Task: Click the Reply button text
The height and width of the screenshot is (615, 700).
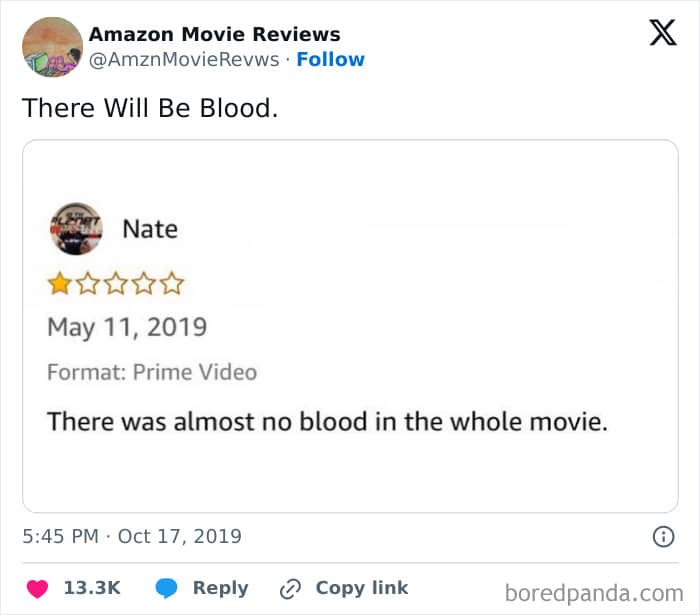Action: [x=220, y=588]
